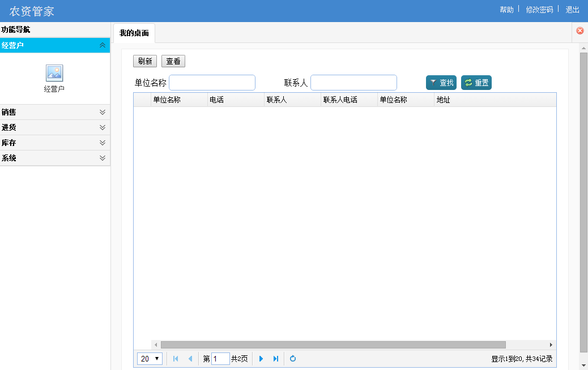
Task: Go to the first page of results
Action: click(176, 359)
